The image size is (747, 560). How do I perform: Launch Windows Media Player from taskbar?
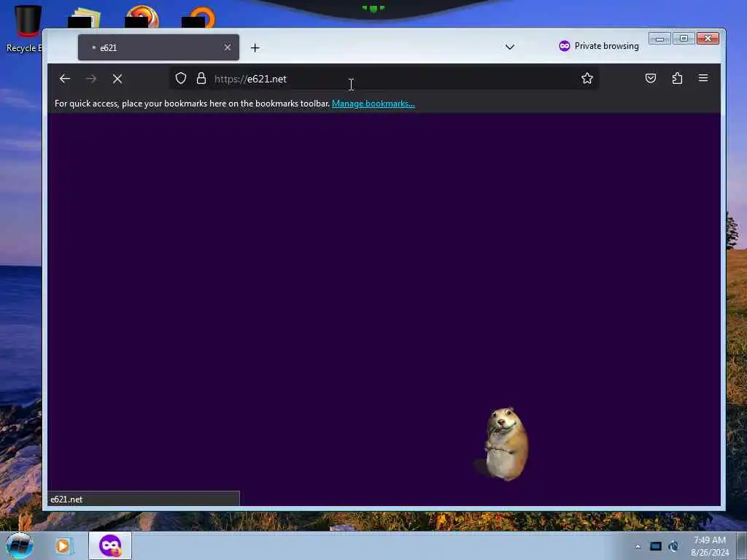pos(63,545)
